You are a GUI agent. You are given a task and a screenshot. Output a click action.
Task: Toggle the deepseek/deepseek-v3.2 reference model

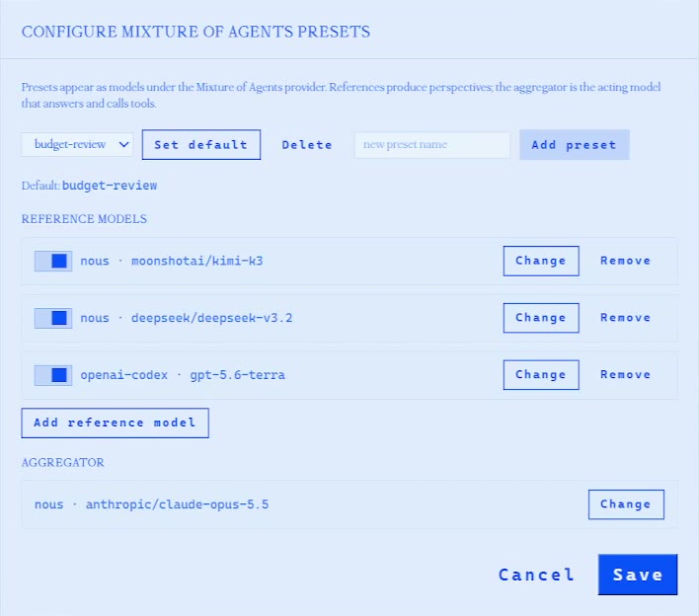[53, 318]
